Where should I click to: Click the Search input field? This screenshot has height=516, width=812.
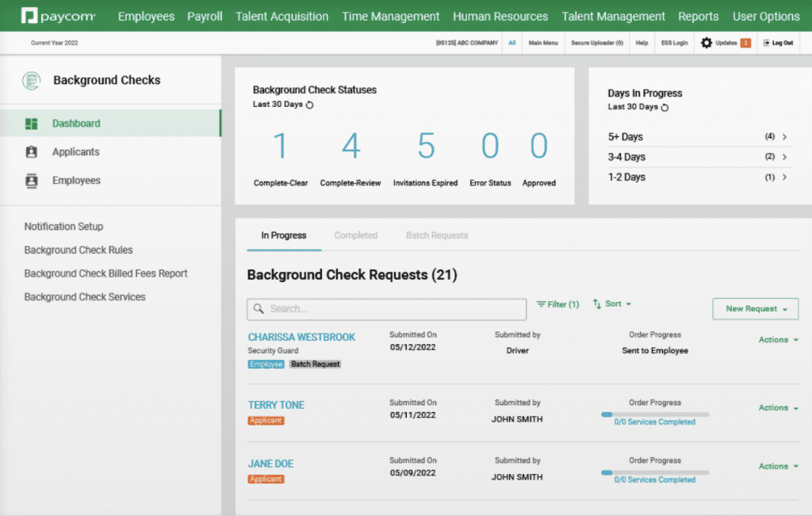coord(387,309)
